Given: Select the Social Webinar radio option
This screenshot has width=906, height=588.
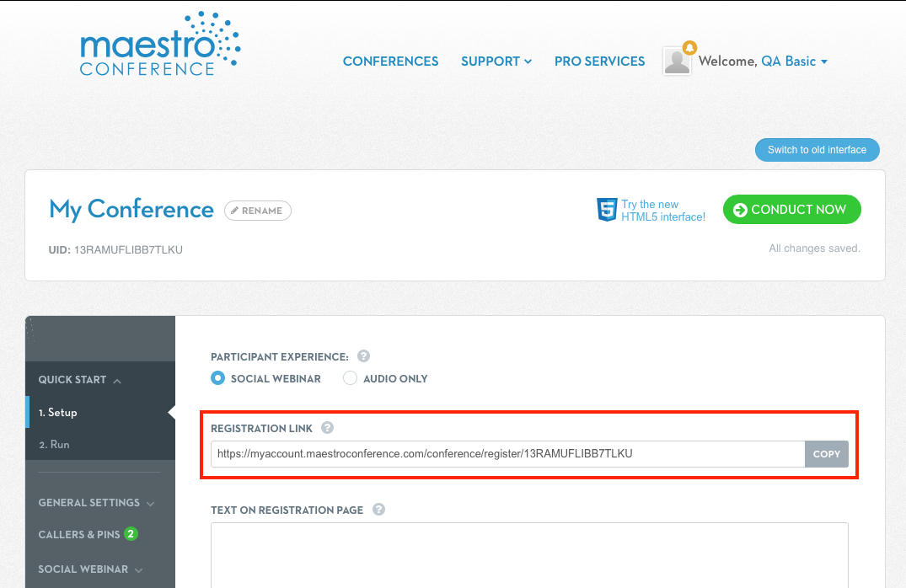Looking at the screenshot, I should [x=217, y=377].
